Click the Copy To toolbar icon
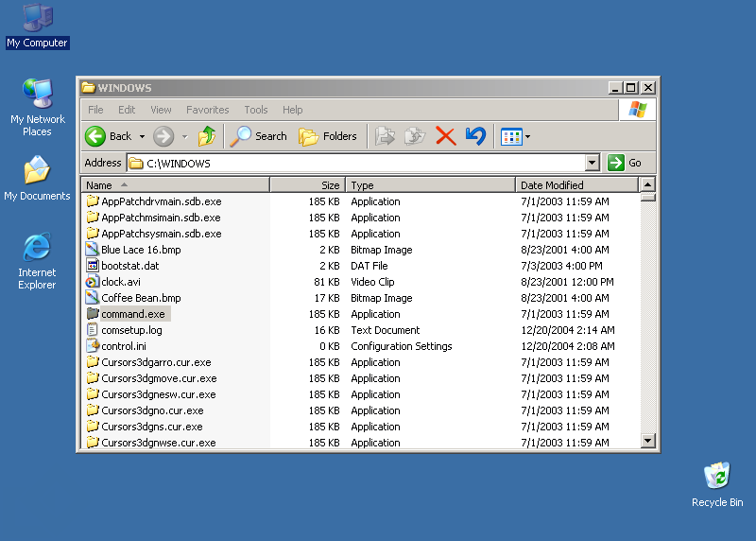Image resolution: width=756 pixels, height=541 pixels. click(415, 136)
